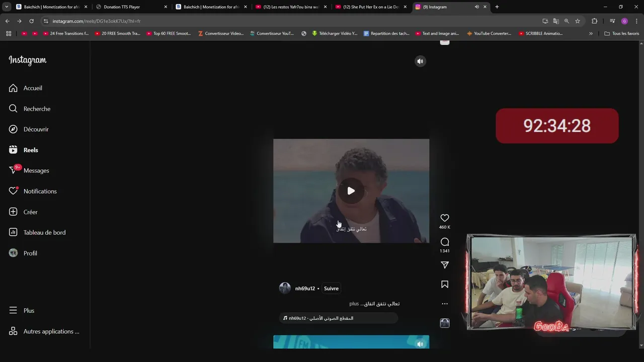644x362 pixels.
Task: Open YouTube Converter bookmark
Action: coord(489,34)
